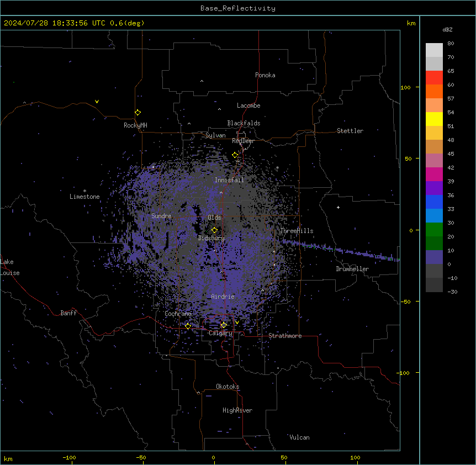Click the legend value -30 label
This screenshot has height=465, width=476.
tap(452, 292)
